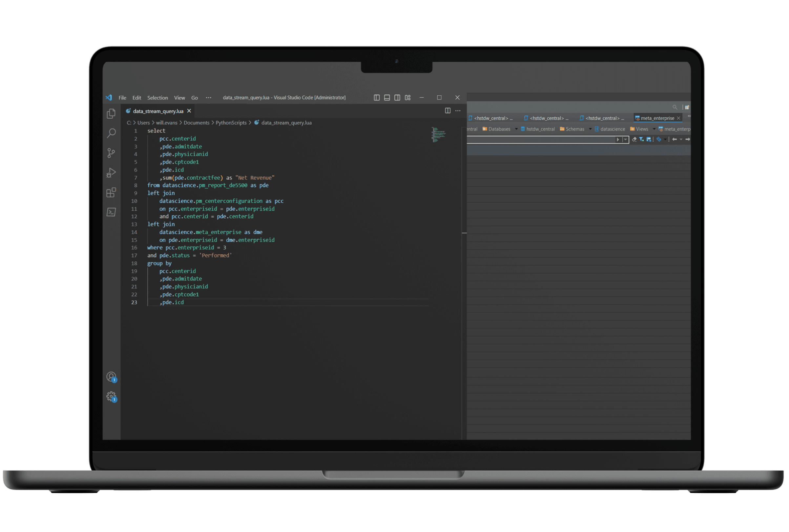The height and width of the screenshot is (532, 789).
Task: Open the Search view in activity bar
Action: [111, 133]
